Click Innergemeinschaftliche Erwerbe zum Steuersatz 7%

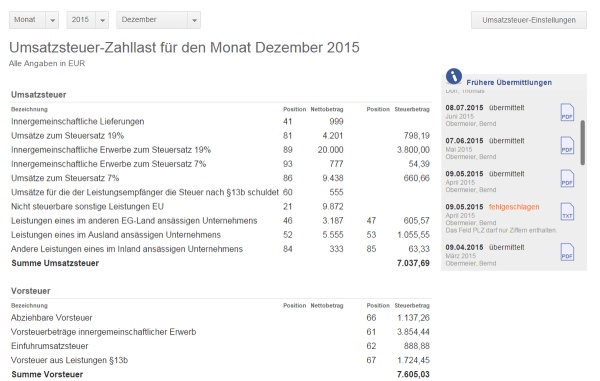pyautogui.click(x=109, y=164)
